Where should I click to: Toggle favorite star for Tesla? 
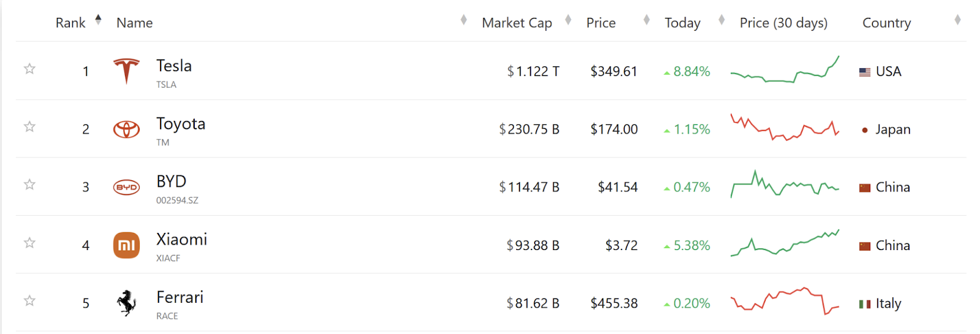pos(29,69)
